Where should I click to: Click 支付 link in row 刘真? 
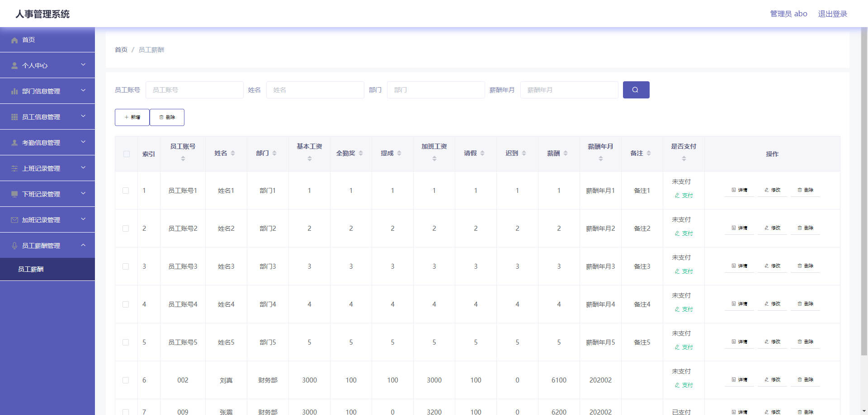pos(684,385)
